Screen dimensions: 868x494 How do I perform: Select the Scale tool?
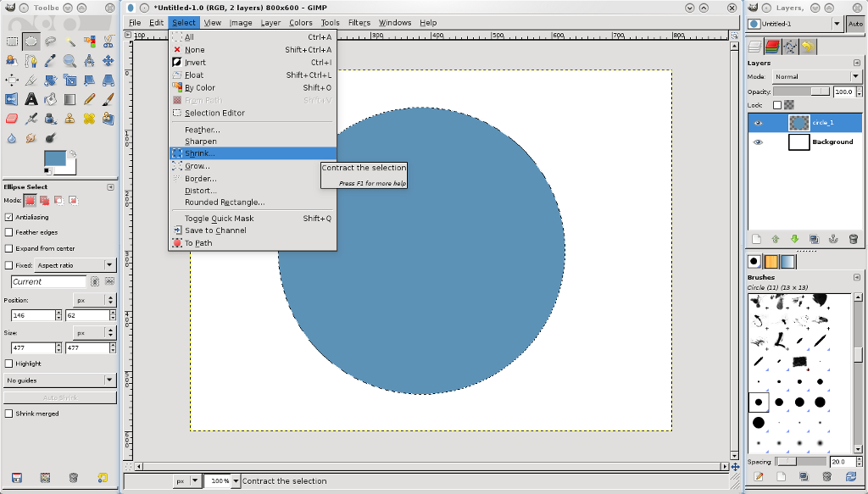pyautogui.click(x=70, y=80)
